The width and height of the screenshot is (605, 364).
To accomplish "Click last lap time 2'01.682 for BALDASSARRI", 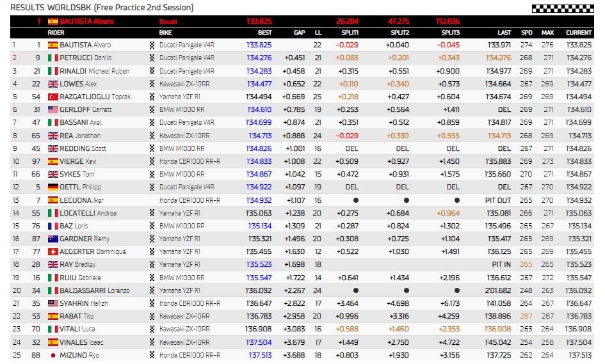I will (x=498, y=290).
